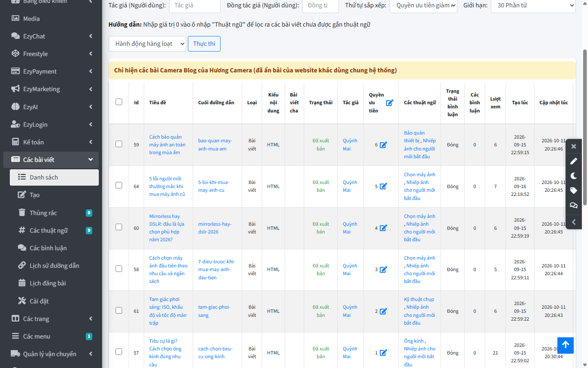Click the edit icon in Quyền ưu tiên header

(x=390, y=103)
